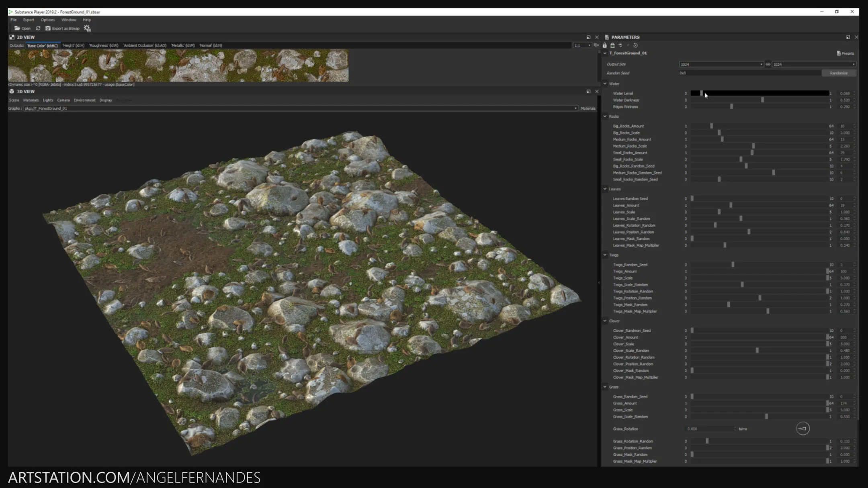
Task: Open the Graphs pkg://T_ForestGround_01 dropdown
Action: click(x=575, y=108)
